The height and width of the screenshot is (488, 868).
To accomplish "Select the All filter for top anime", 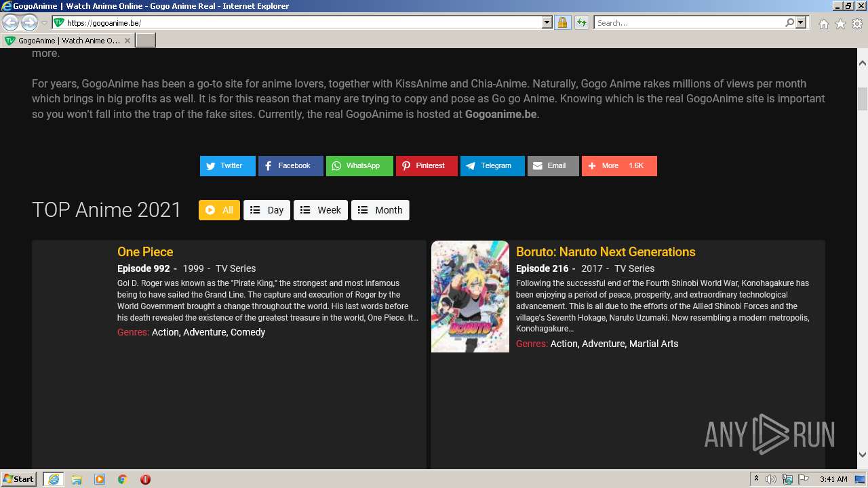I will coord(219,210).
